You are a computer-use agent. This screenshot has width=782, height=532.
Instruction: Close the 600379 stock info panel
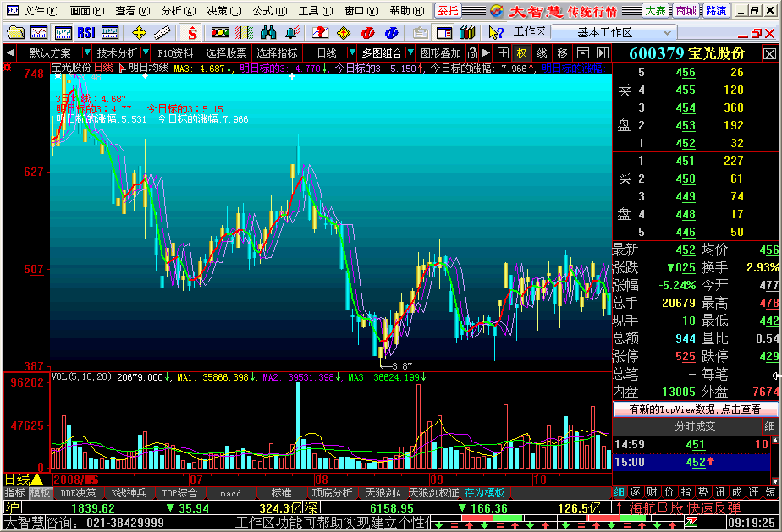(769, 54)
